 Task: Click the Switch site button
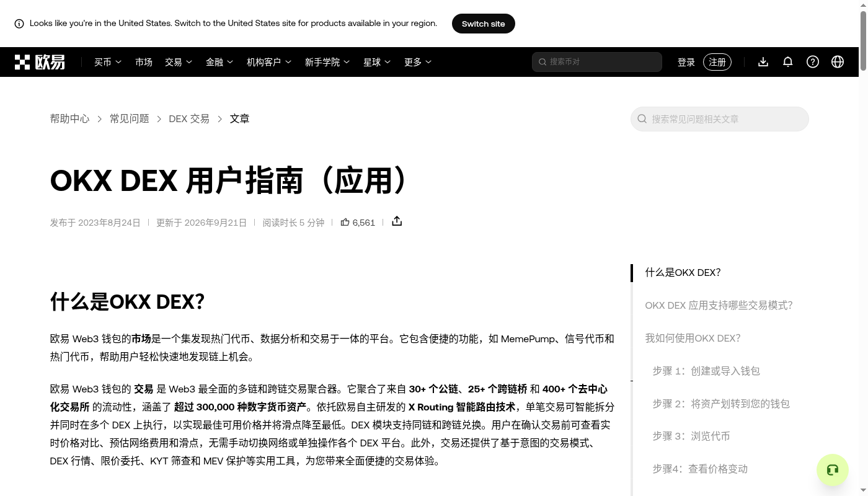coord(484,24)
